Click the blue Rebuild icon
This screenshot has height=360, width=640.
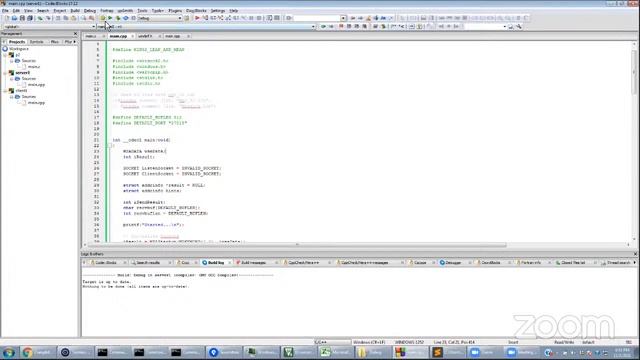pos(126,18)
